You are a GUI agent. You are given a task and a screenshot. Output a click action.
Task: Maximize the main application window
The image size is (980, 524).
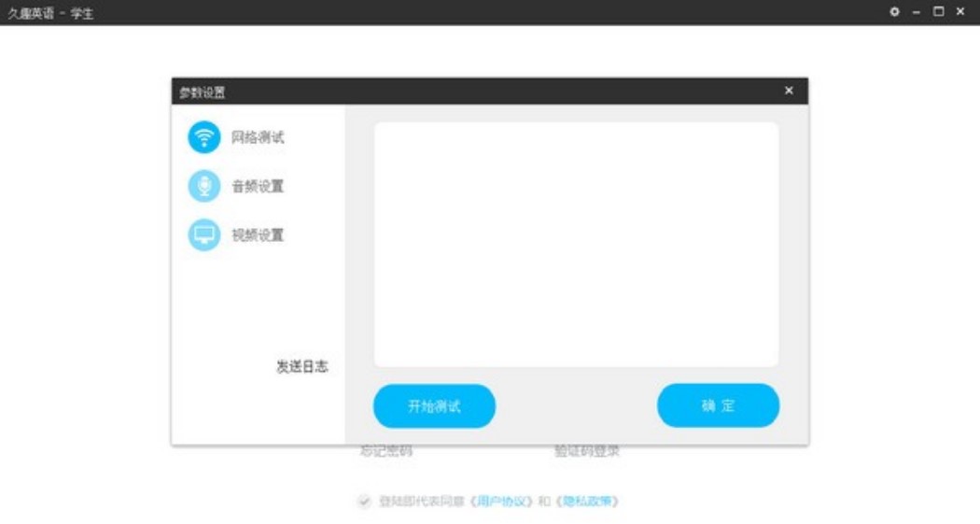tap(938, 11)
